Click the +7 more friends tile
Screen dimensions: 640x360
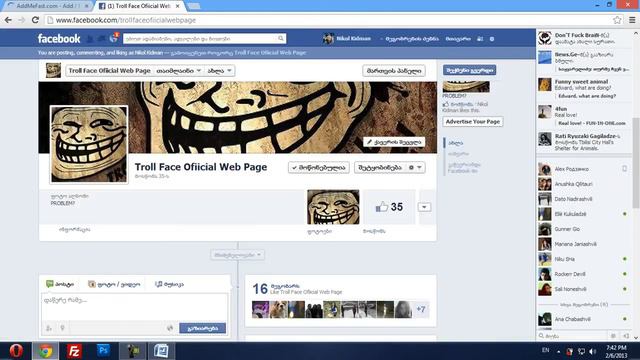click(x=421, y=309)
